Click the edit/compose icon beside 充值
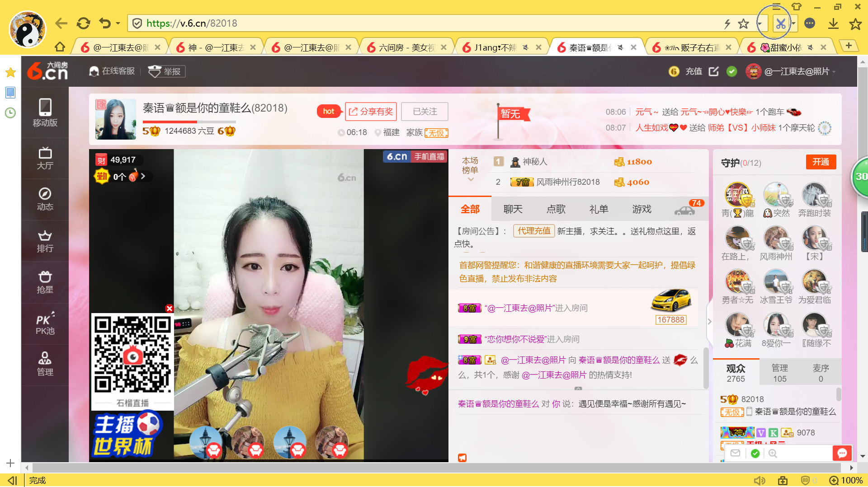 click(x=713, y=71)
